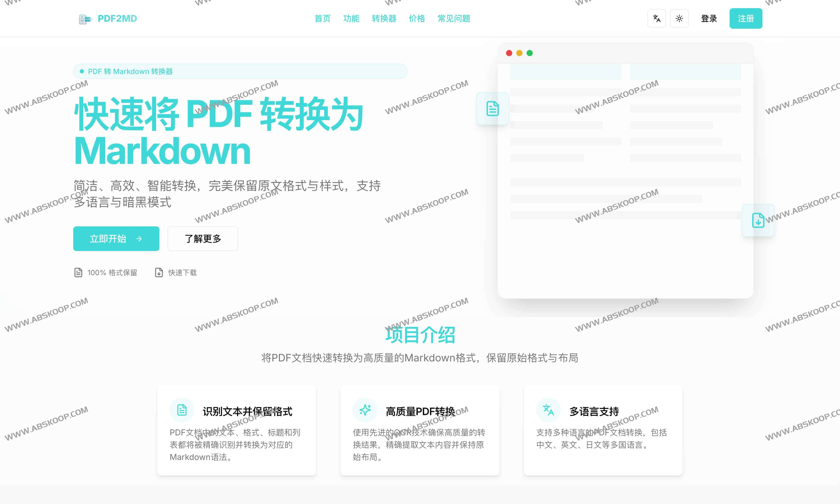The height and width of the screenshot is (504, 840).
Task: Toggle the light/dark theme sun icon
Action: 679,18
